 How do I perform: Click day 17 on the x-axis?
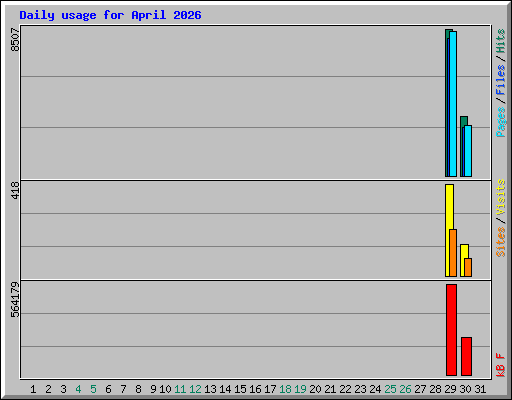270,389
